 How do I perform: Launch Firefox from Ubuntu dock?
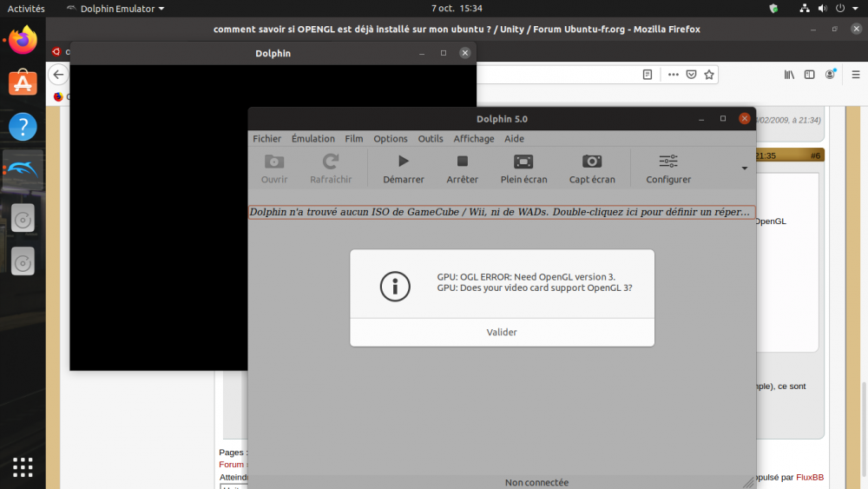point(23,40)
